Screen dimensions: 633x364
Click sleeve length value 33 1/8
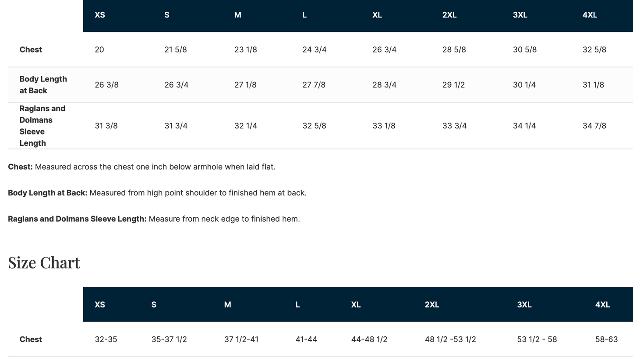[x=384, y=126]
